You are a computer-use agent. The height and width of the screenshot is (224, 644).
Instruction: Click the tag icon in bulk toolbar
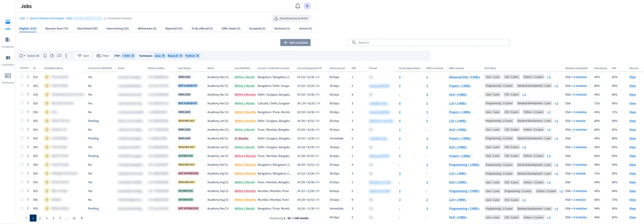point(52,56)
